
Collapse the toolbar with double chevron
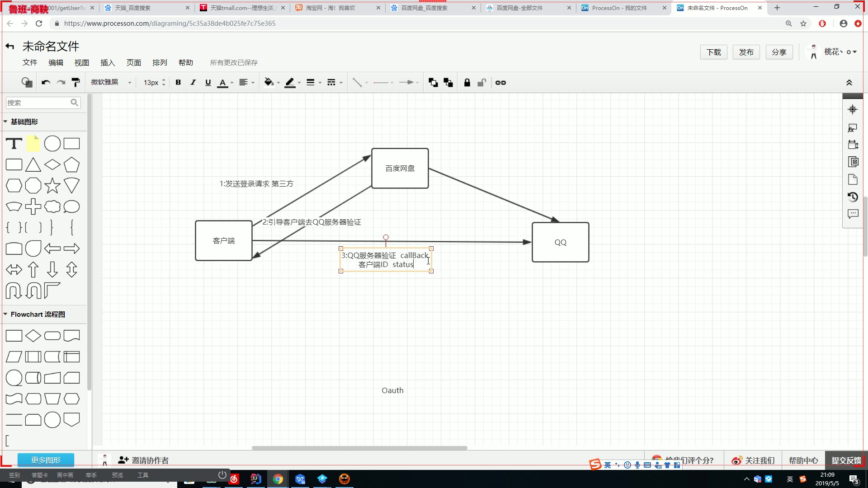(x=849, y=82)
